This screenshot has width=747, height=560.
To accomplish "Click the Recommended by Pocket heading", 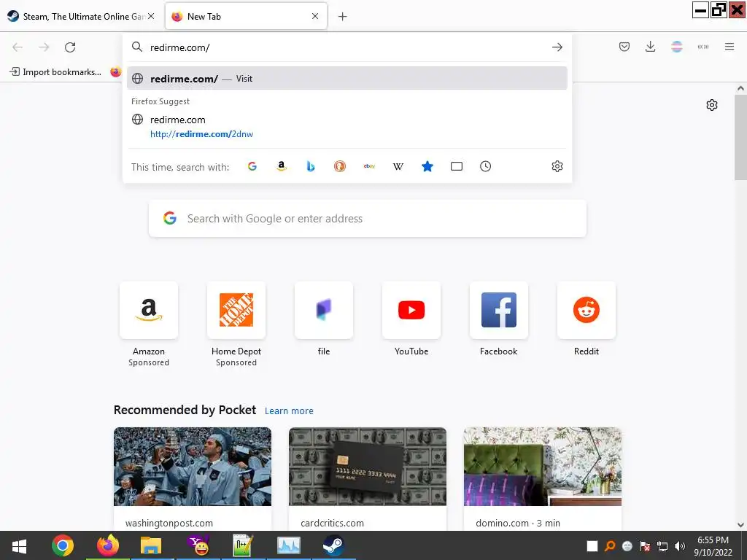I will click(x=185, y=410).
